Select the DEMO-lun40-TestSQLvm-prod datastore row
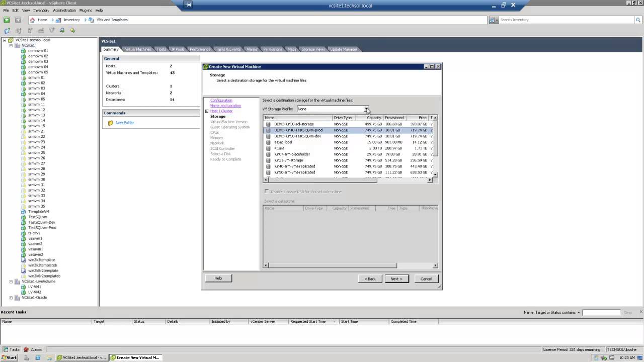The height and width of the screenshot is (362, 644). click(x=347, y=130)
